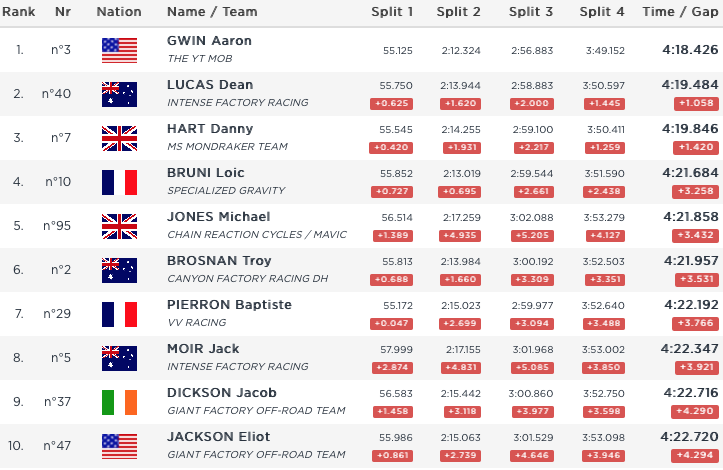Click the Irish flag beside DICKSON Jacob
This screenshot has height=470, width=723.
119,402
